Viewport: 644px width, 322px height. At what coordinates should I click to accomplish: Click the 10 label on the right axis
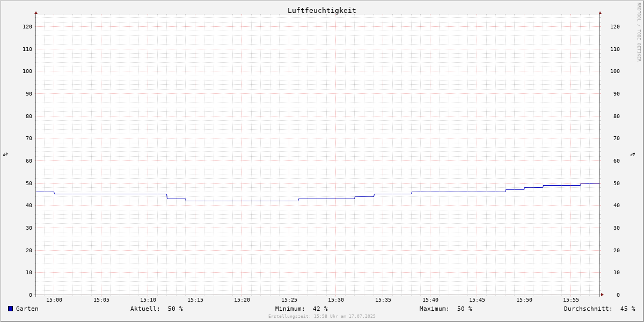tap(617, 272)
